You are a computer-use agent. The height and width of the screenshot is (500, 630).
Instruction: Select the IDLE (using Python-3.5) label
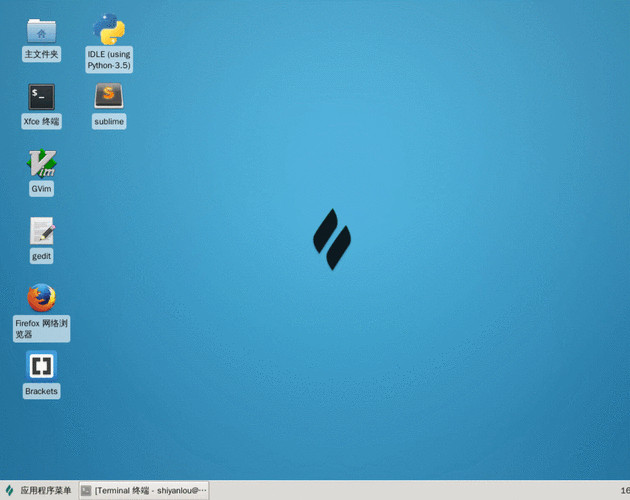coord(109,59)
